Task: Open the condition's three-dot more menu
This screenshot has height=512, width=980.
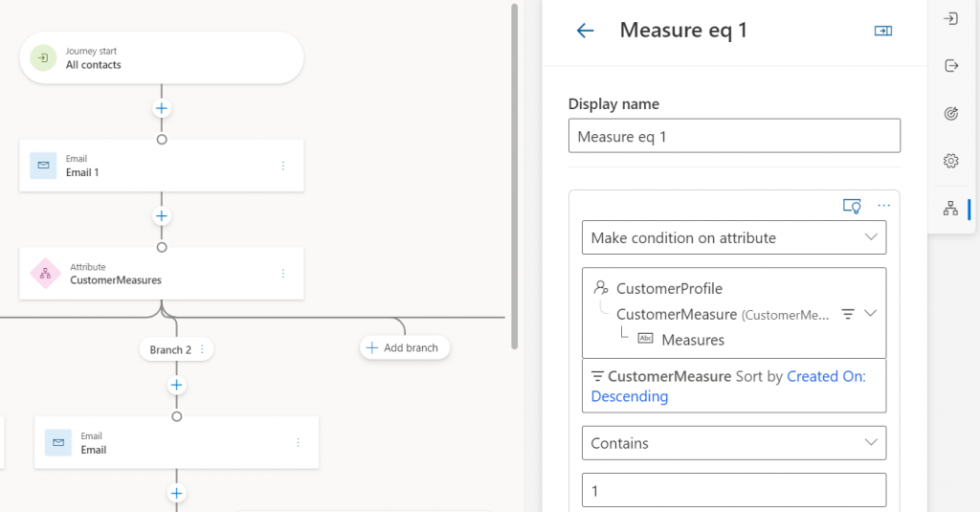Action: pos(883,206)
